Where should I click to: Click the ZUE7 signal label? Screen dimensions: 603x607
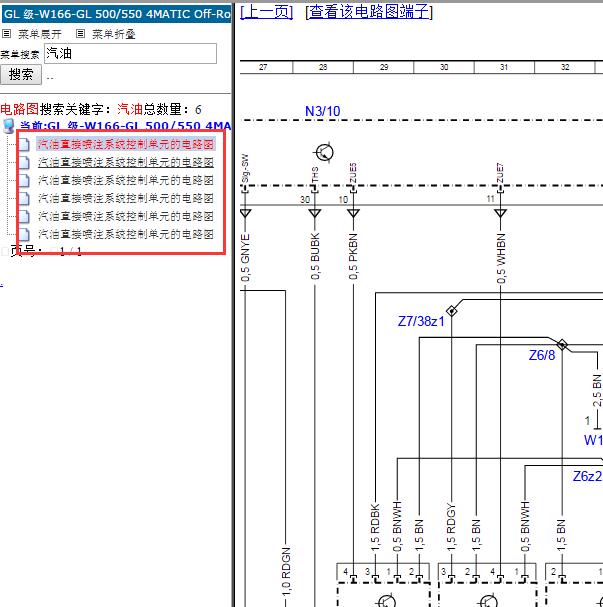500,173
